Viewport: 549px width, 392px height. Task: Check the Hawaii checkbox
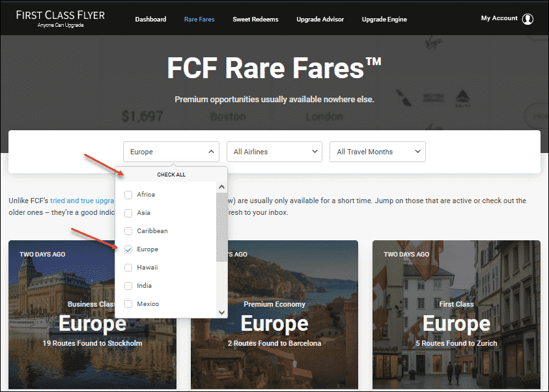pos(128,268)
